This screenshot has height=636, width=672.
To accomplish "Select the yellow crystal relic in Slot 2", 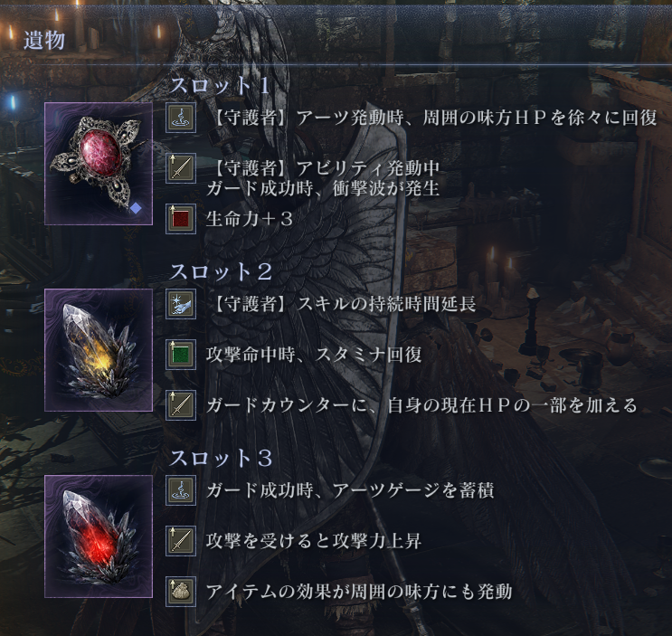I will (x=99, y=350).
